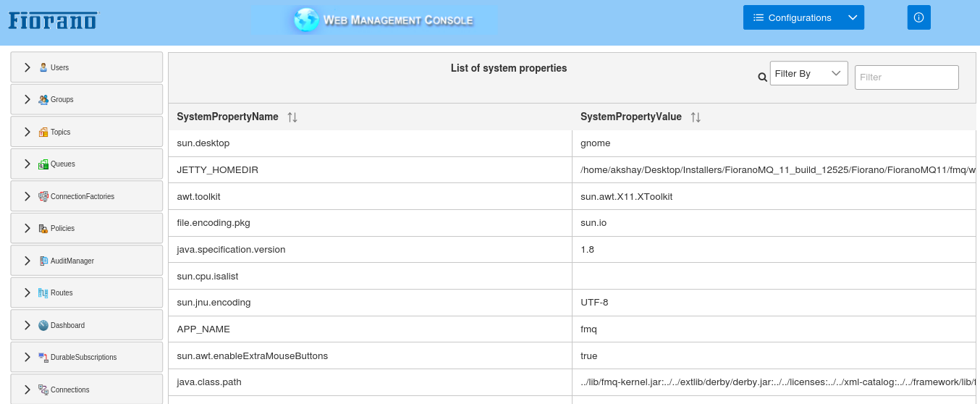Click the awt.toolkit property cell
This screenshot has width=980, height=404.
pos(370,196)
